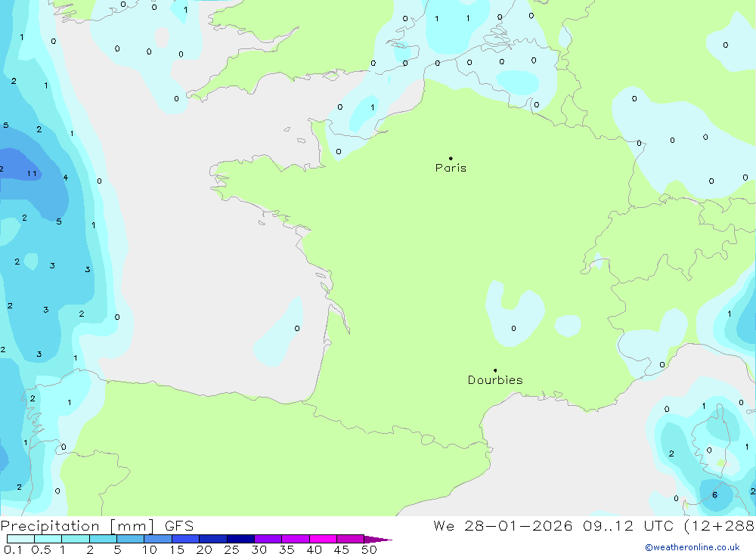Click the '6' precipitation value near Corsica
Image resolution: width=756 pixels, height=554 pixels.
pos(714,495)
